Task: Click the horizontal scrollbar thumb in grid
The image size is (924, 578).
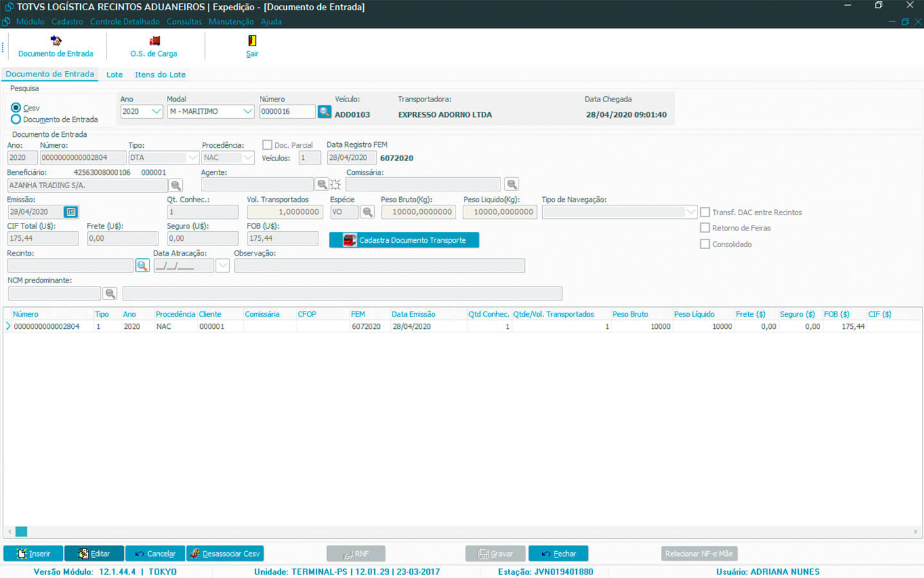Action: (x=21, y=532)
